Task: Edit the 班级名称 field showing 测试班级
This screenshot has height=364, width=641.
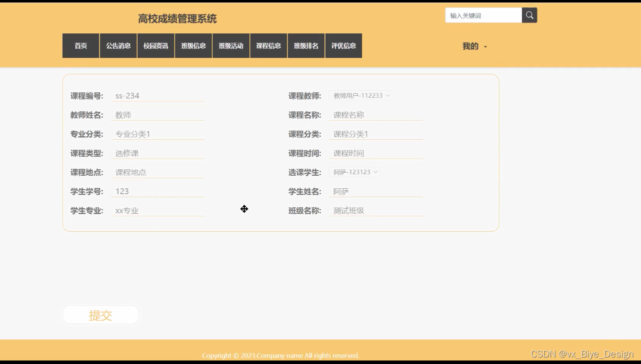Action: point(376,210)
